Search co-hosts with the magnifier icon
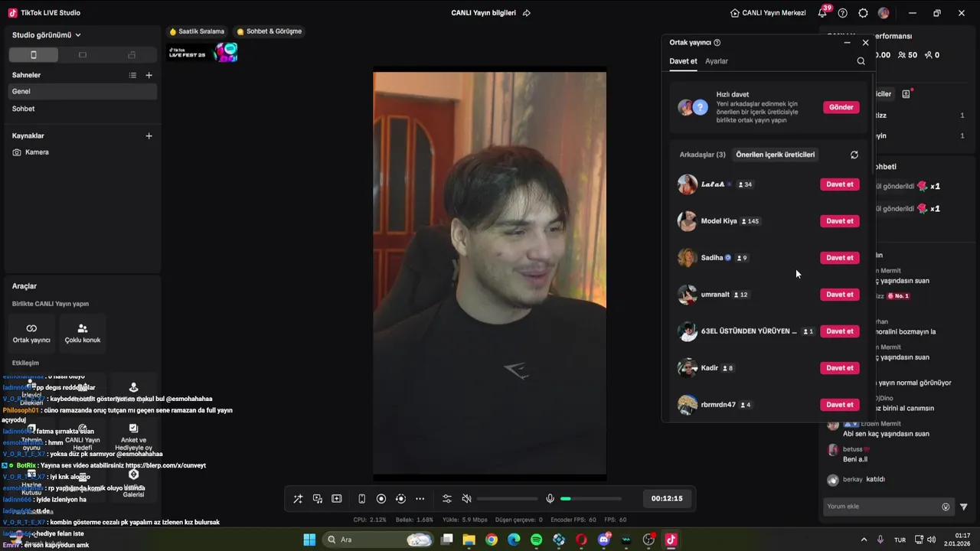 pyautogui.click(x=861, y=61)
